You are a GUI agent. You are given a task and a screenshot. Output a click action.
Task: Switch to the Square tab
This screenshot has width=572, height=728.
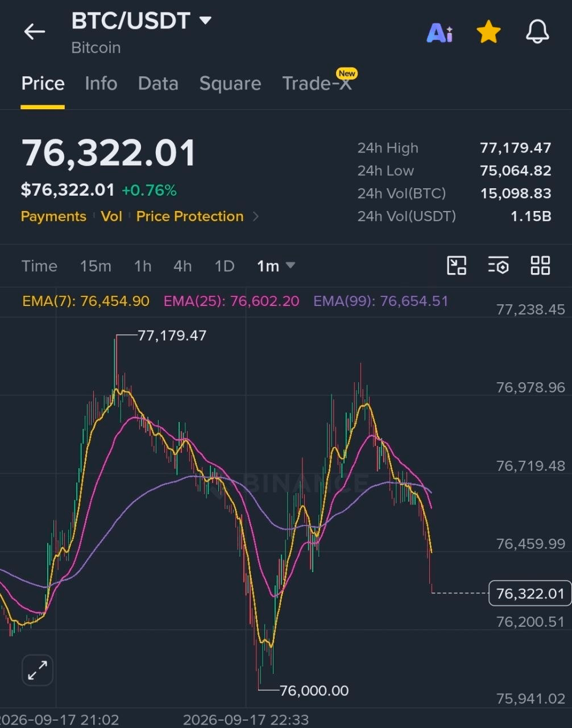(x=230, y=84)
